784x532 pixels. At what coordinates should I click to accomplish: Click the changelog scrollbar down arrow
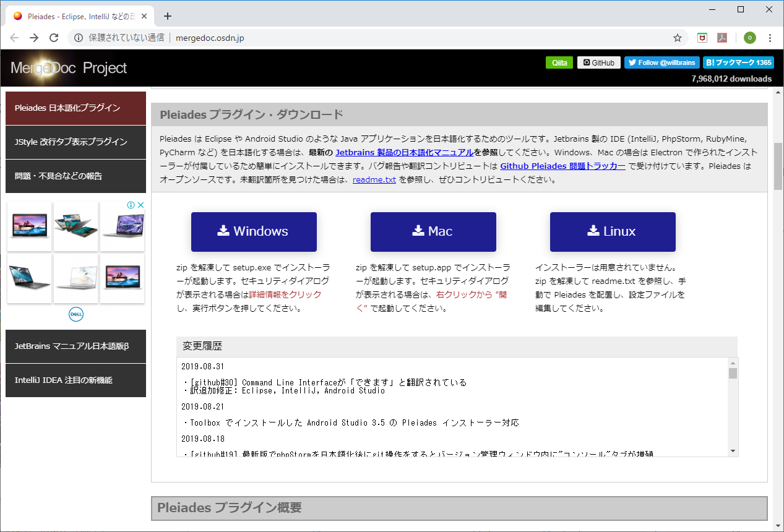pos(733,451)
